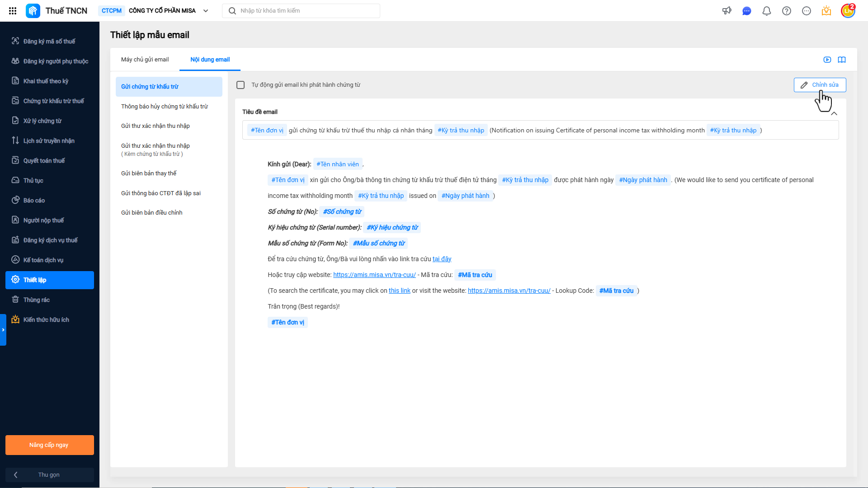Collapse sidebar with Thu gọn

coord(50,475)
